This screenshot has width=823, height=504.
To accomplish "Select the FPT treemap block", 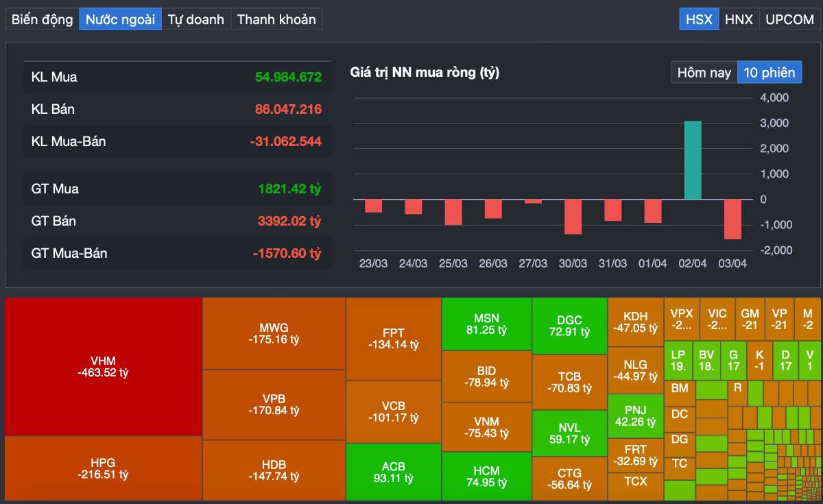I will pos(394,338).
